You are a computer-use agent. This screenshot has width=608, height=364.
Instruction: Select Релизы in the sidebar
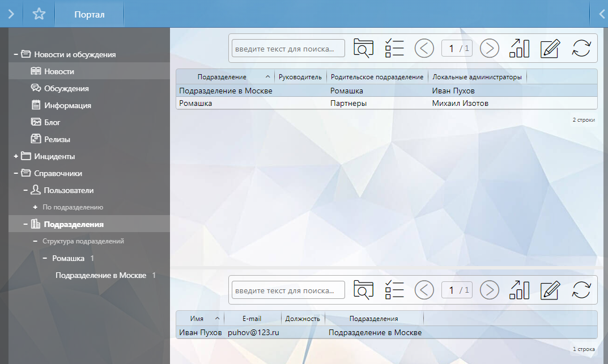pyautogui.click(x=57, y=139)
